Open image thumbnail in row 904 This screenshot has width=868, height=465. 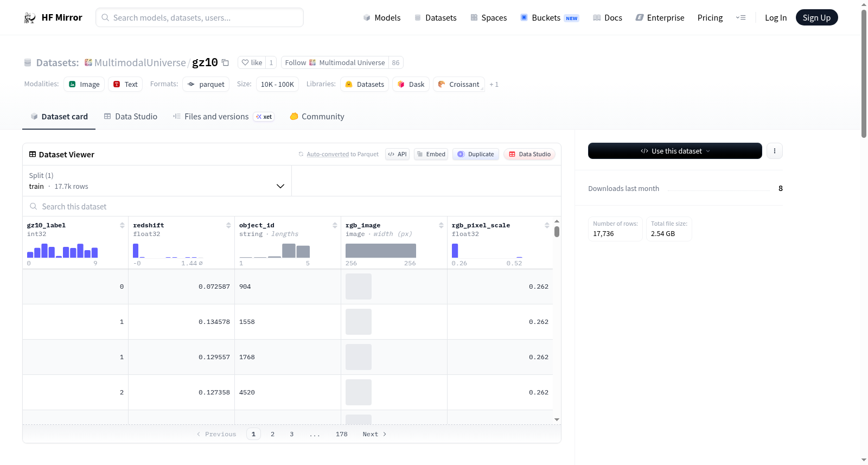click(359, 286)
